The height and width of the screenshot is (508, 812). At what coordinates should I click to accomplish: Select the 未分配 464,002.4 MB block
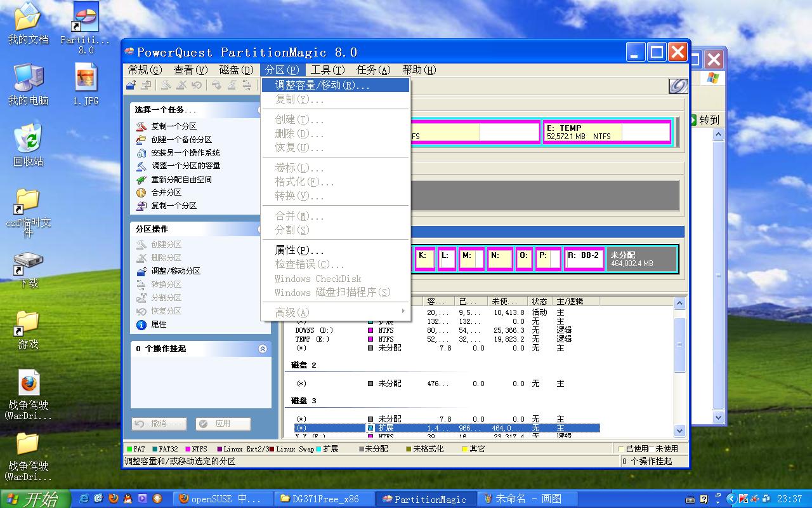click(641, 259)
